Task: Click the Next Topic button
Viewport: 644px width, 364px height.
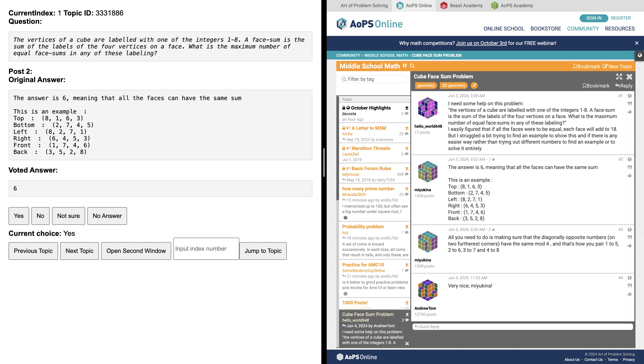Action: pyautogui.click(x=80, y=251)
